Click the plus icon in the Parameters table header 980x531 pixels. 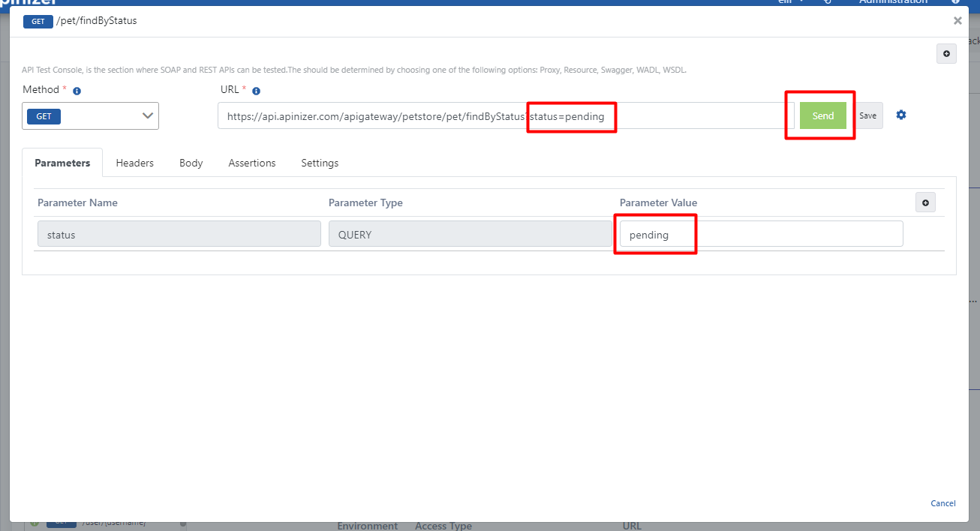[x=924, y=202]
